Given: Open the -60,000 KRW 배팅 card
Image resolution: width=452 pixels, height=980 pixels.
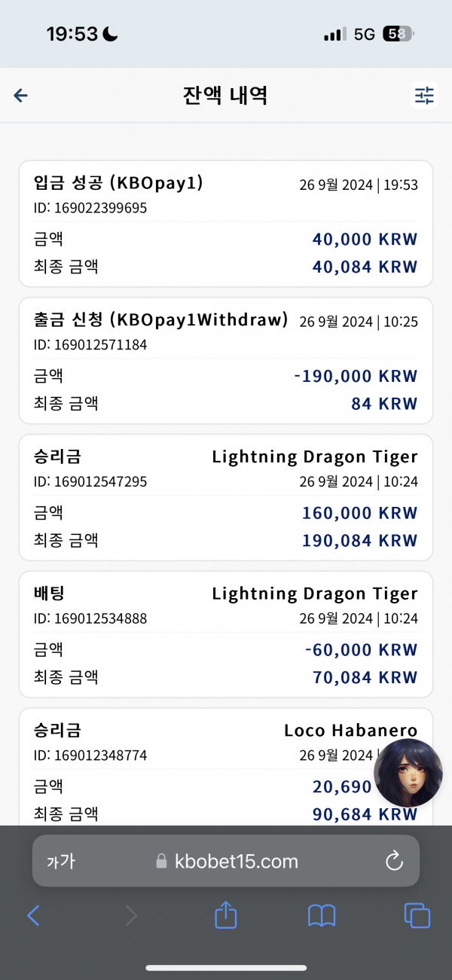Looking at the screenshot, I should 226,634.
